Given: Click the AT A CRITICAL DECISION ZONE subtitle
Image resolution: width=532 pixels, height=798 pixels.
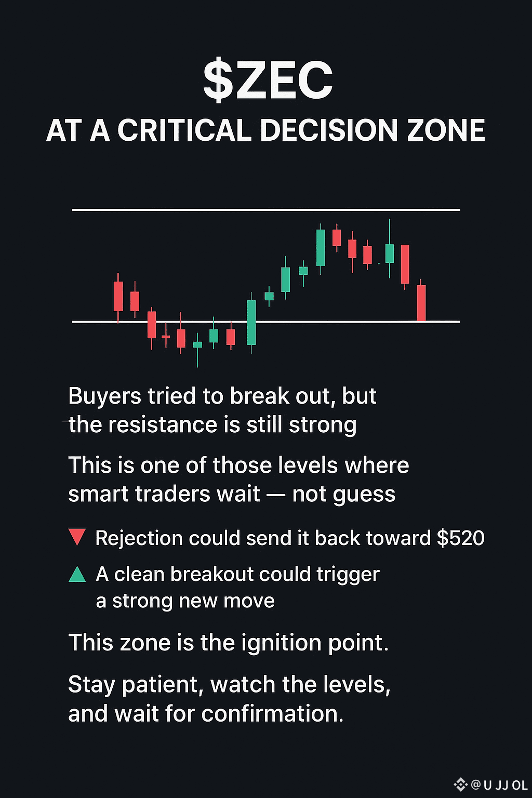Looking at the screenshot, I should tap(265, 130).
